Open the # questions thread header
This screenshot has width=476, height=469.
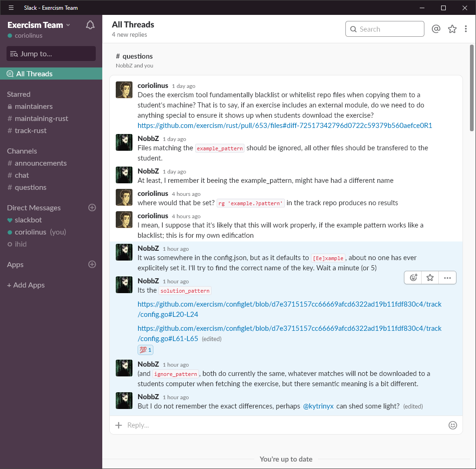pyautogui.click(x=134, y=56)
